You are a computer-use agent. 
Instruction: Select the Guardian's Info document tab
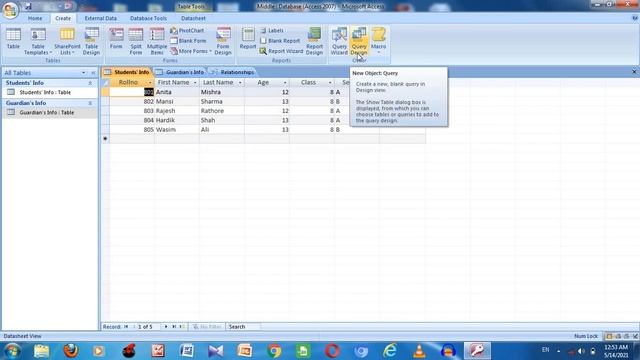(181, 72)
